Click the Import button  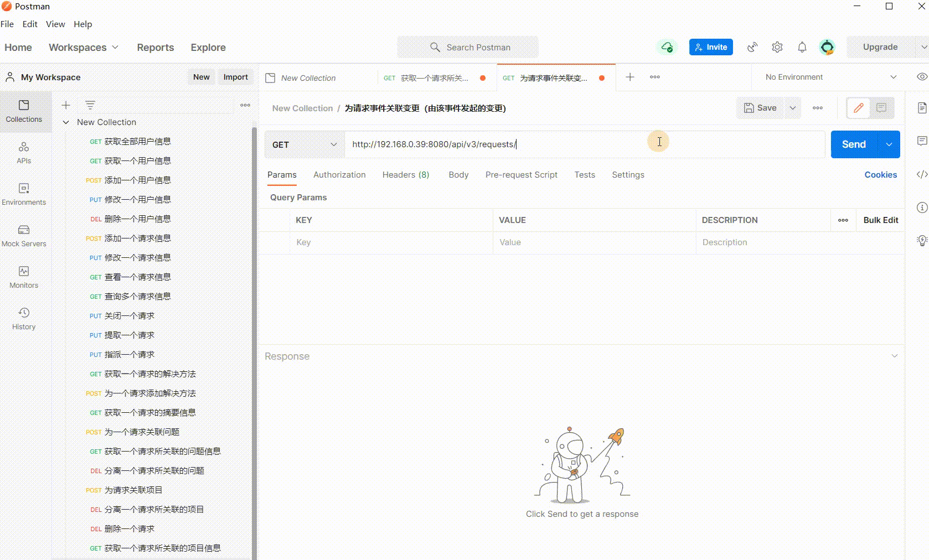235,77
